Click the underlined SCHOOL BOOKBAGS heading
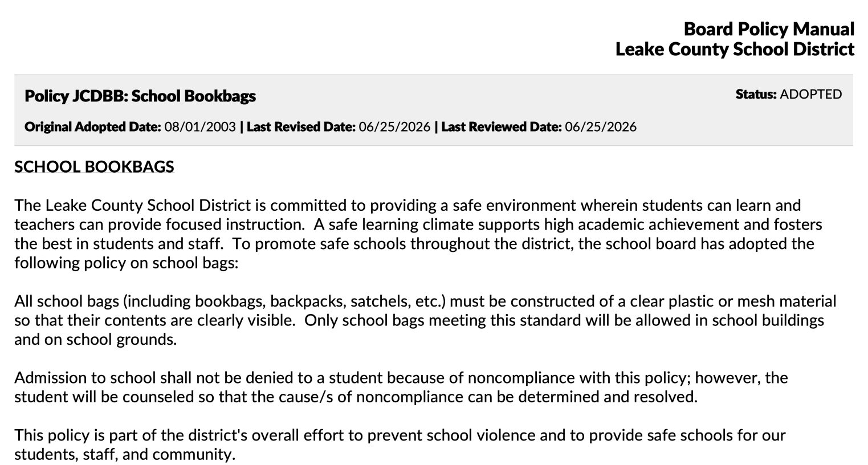868x465 pixels. (94, 166)
